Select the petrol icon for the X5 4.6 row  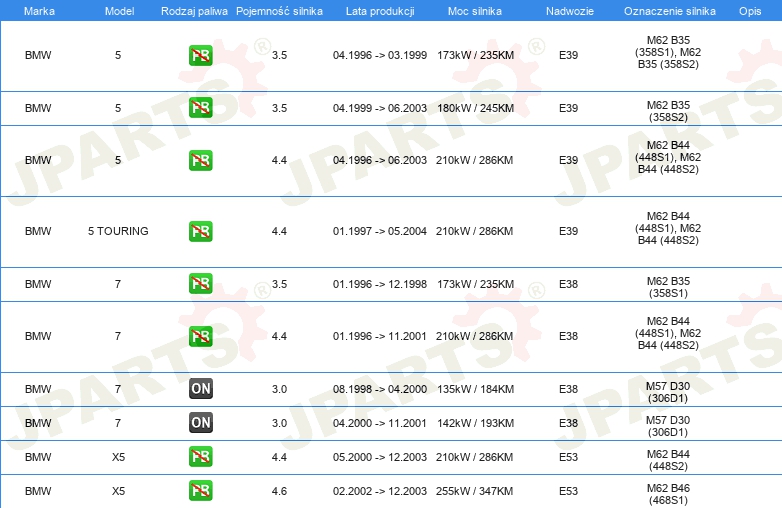click(x=200, y=491)
